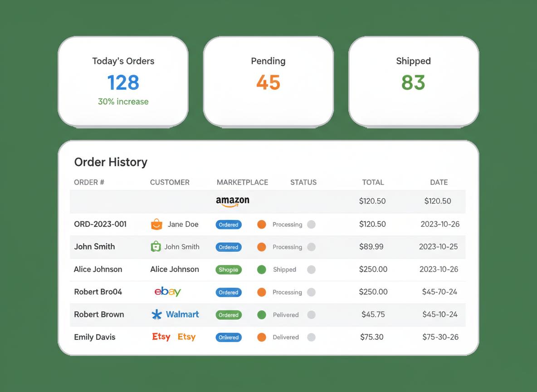
Task: Click the $250.00 total in the Alice Johnson row
Action: (373, 269)
